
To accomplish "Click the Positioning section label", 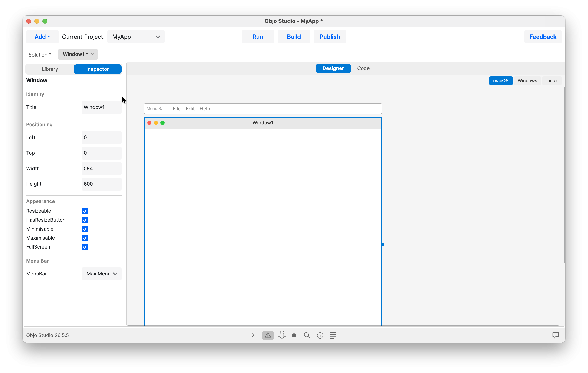I will (x=39, y=125).
